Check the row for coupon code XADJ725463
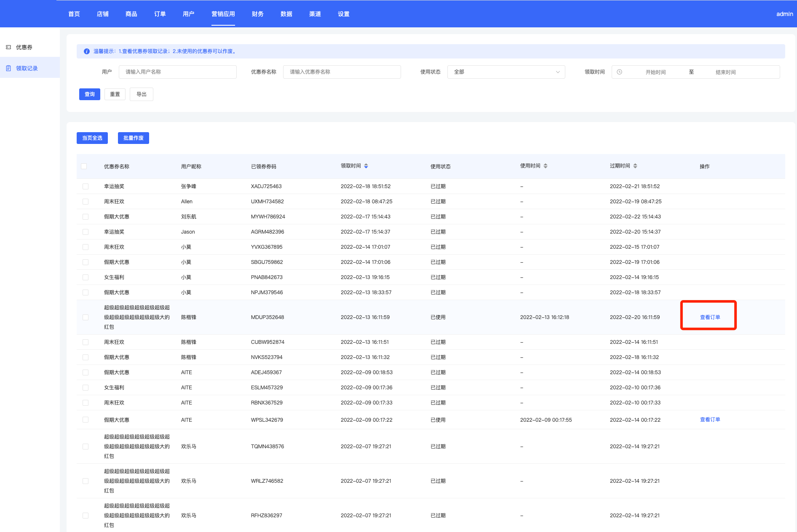 pyautogui.click(x=86, y=186)
